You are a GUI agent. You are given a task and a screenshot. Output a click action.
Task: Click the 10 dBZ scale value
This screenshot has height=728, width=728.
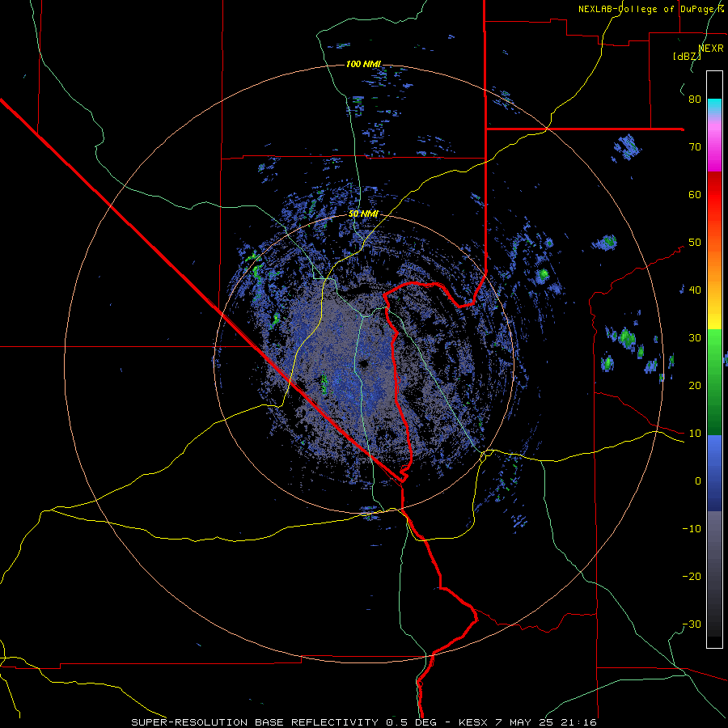(x=695, y=434)
